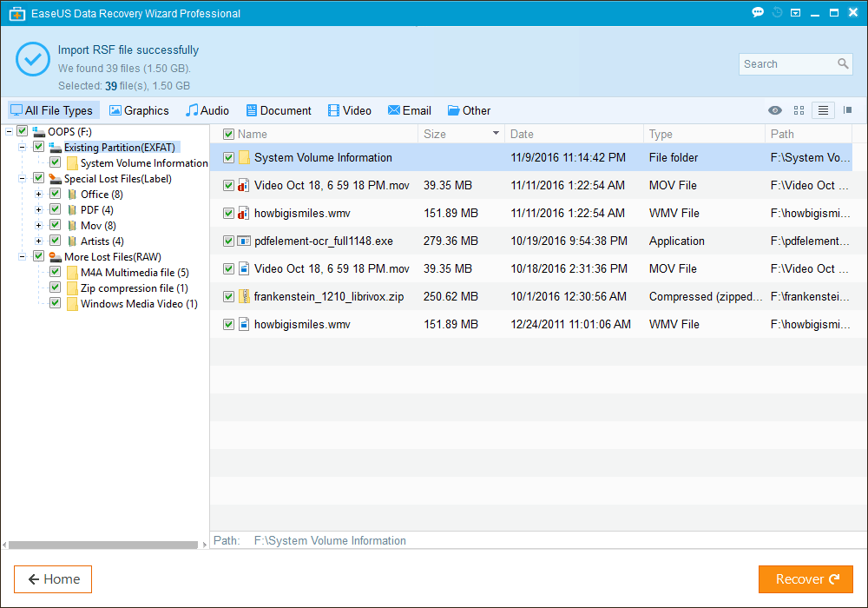Click the Home button

[x=53, y=579]
